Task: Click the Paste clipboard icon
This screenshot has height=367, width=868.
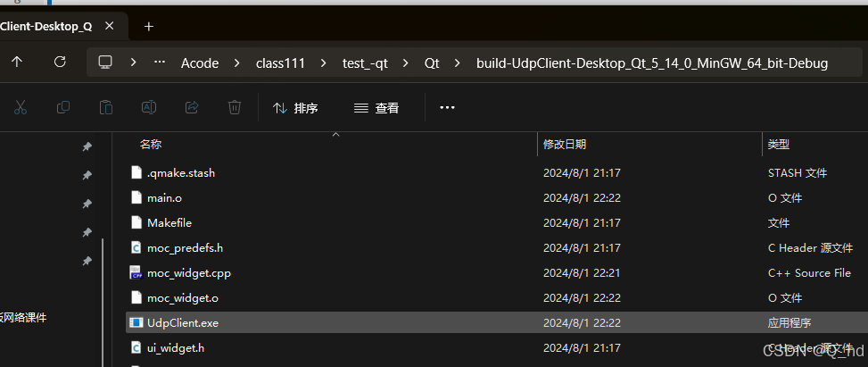Action: pyautogui.click(x=106, y=108)
